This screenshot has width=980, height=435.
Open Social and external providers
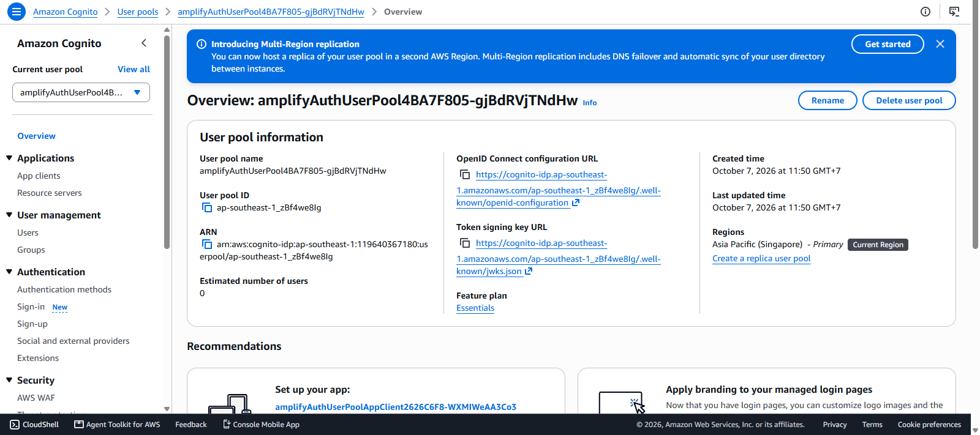(x=73, y=341)
